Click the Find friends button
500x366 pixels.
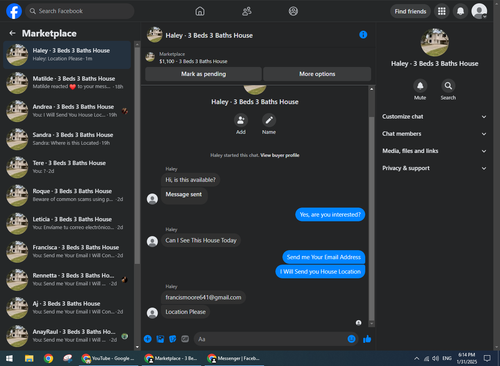(x=410, y=11)
